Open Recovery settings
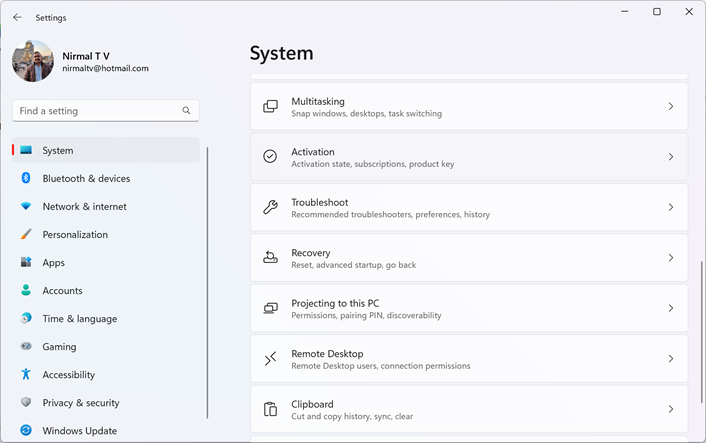 [x=469, y=258]
